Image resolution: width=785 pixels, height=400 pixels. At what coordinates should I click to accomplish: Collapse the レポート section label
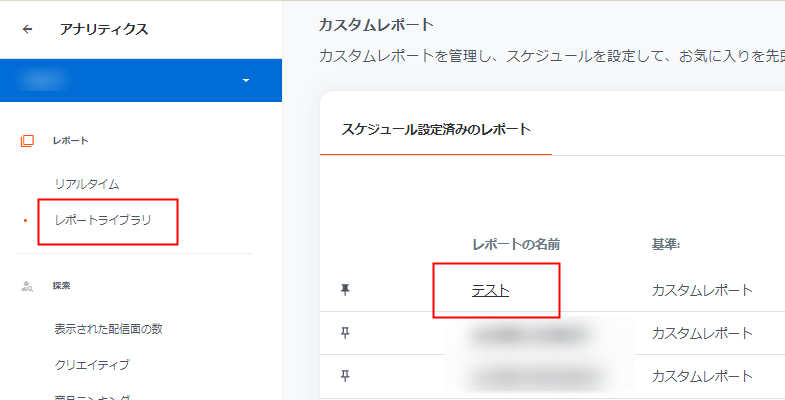click(70, 141)
